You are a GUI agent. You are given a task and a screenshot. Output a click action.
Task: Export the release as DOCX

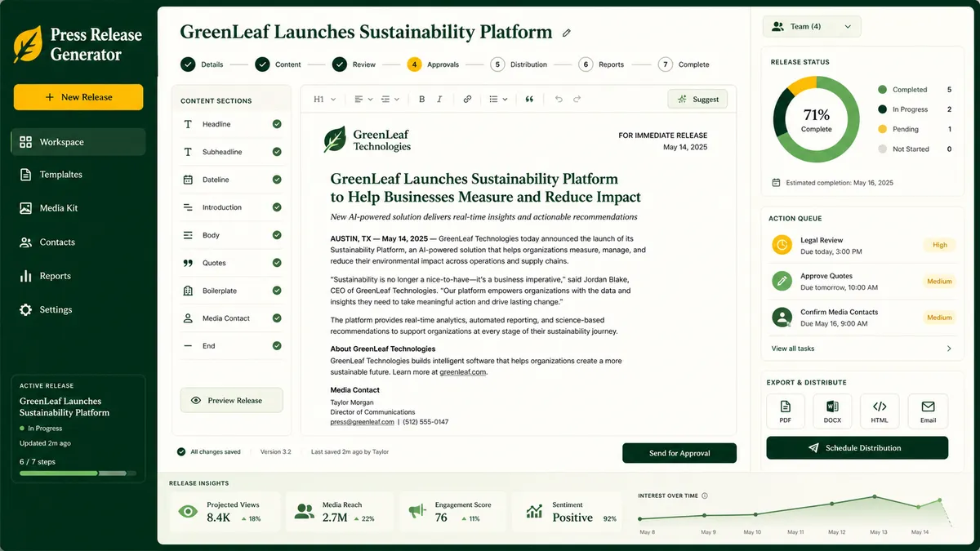click(x=832, y=411)
